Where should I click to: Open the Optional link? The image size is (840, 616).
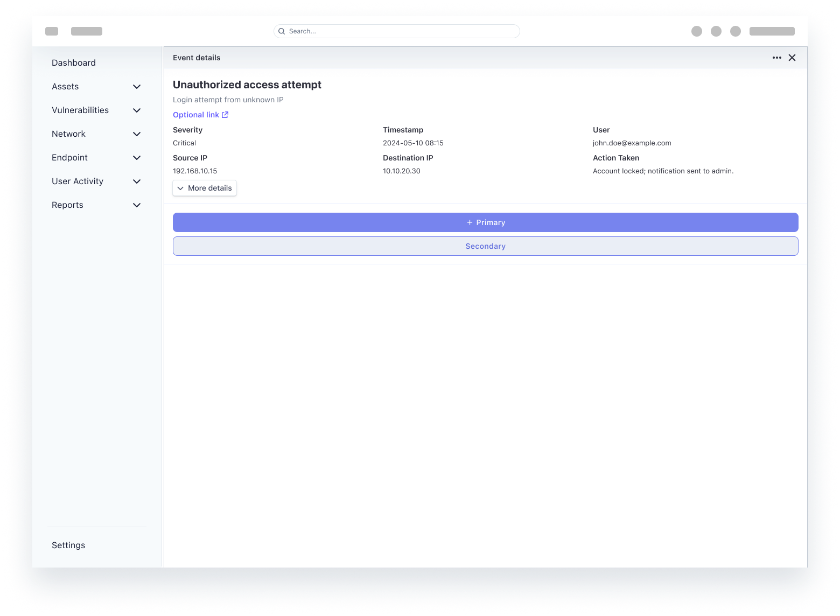click(196, 114)
